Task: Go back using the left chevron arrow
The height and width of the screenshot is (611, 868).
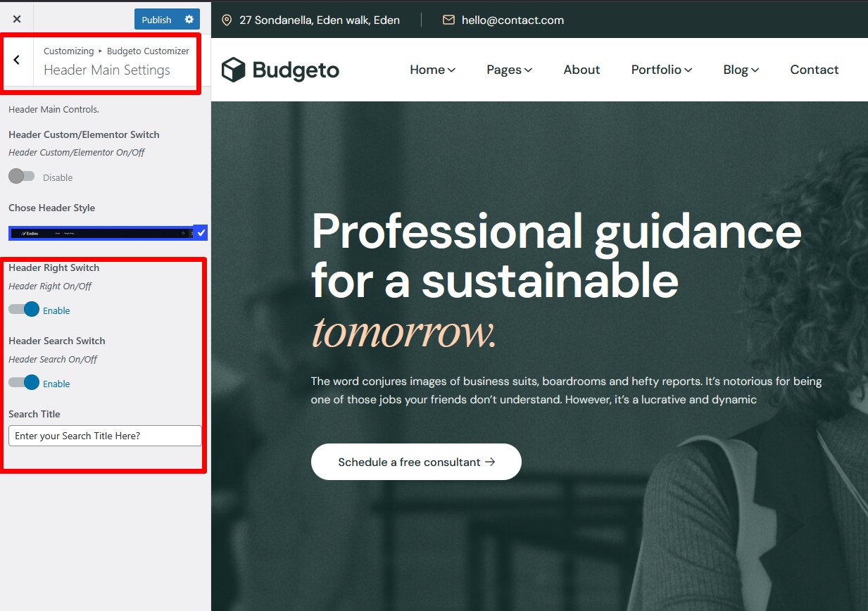Action: 17,61
